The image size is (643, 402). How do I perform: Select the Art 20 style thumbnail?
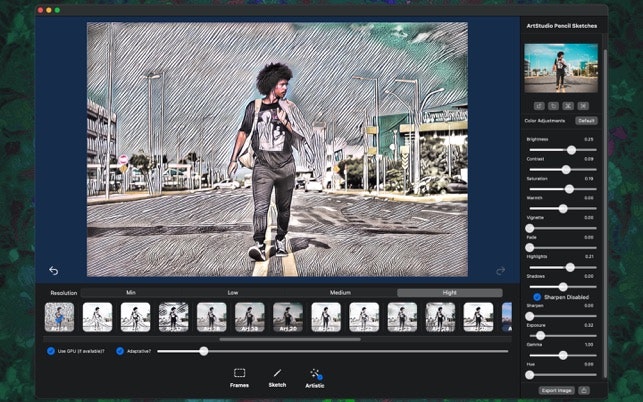pyautogui.click(x=288, y=317)
